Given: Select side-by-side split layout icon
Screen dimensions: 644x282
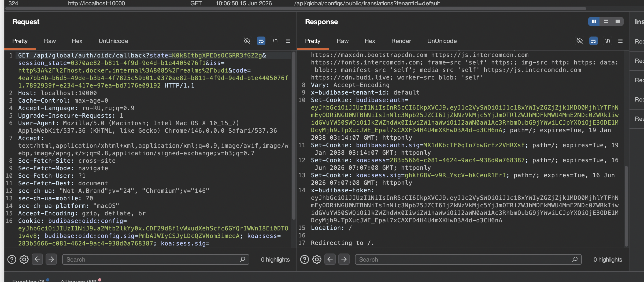Looking at the screenshot, I should point(594,21).
